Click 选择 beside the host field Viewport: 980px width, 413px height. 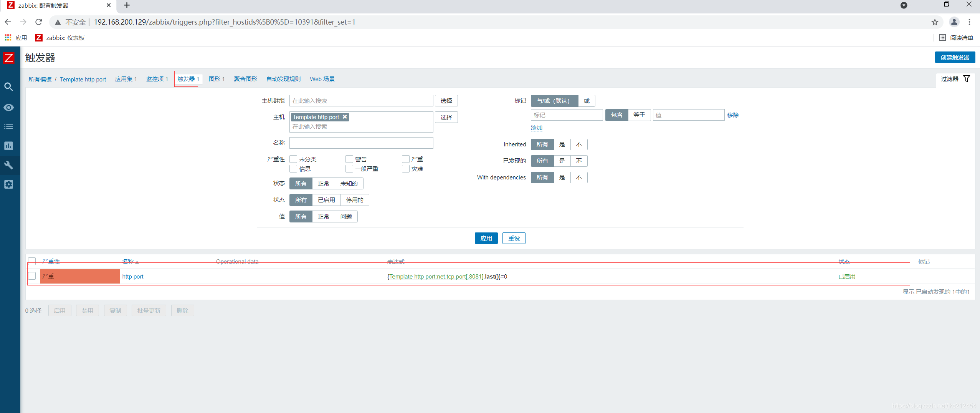[x=446, y=117]
